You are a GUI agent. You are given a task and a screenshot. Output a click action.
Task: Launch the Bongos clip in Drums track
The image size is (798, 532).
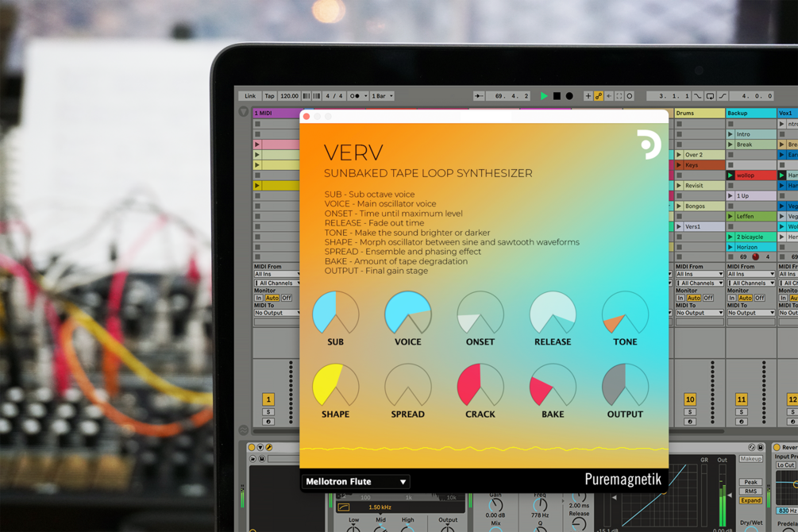[x=679, y=206]
